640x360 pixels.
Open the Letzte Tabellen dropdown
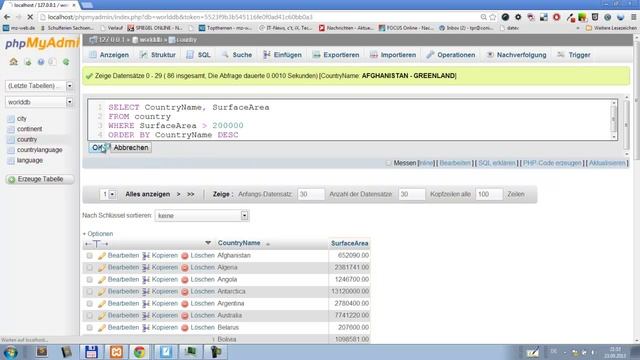pos(40,86)
